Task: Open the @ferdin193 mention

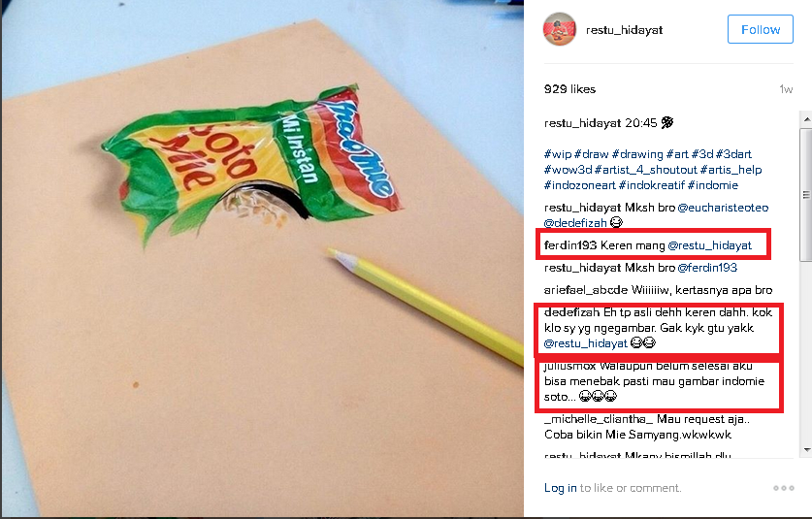Action: [707, 268]
